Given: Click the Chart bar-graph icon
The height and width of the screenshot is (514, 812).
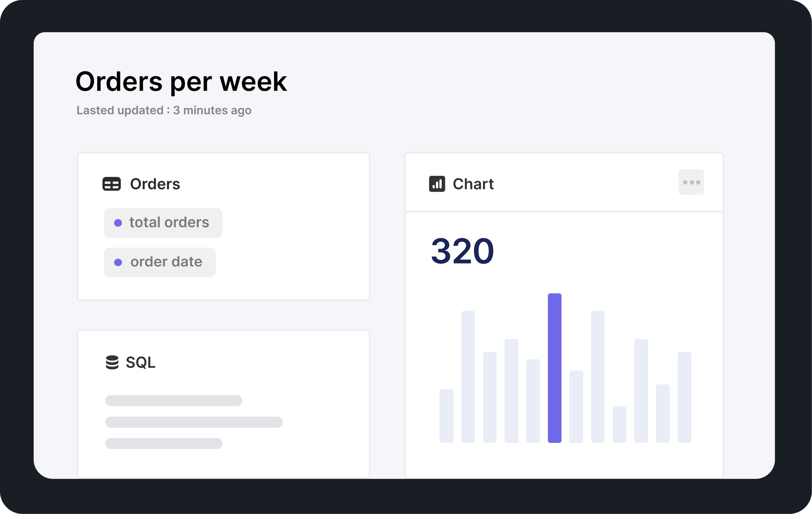Looking at the screenshot, I should [x=437, y=184].
